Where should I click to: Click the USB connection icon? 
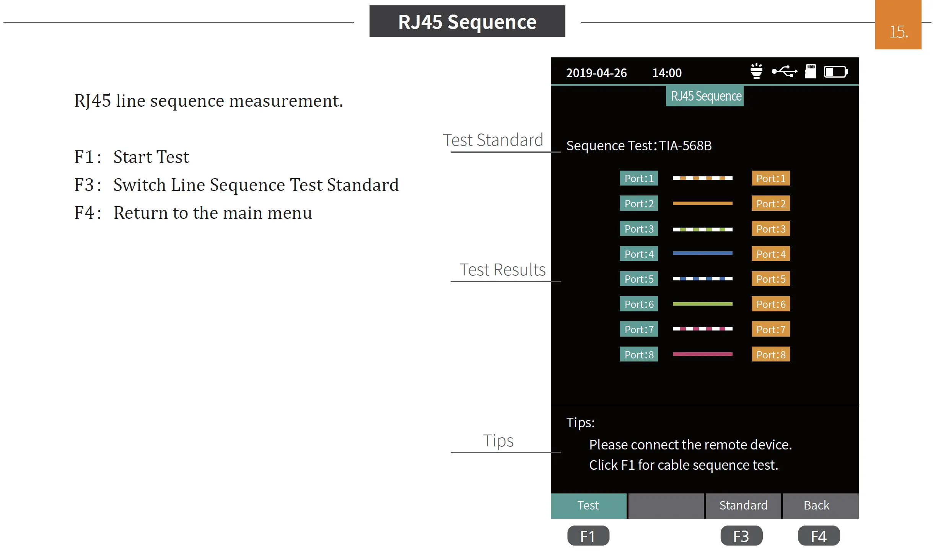coord(785,72)
